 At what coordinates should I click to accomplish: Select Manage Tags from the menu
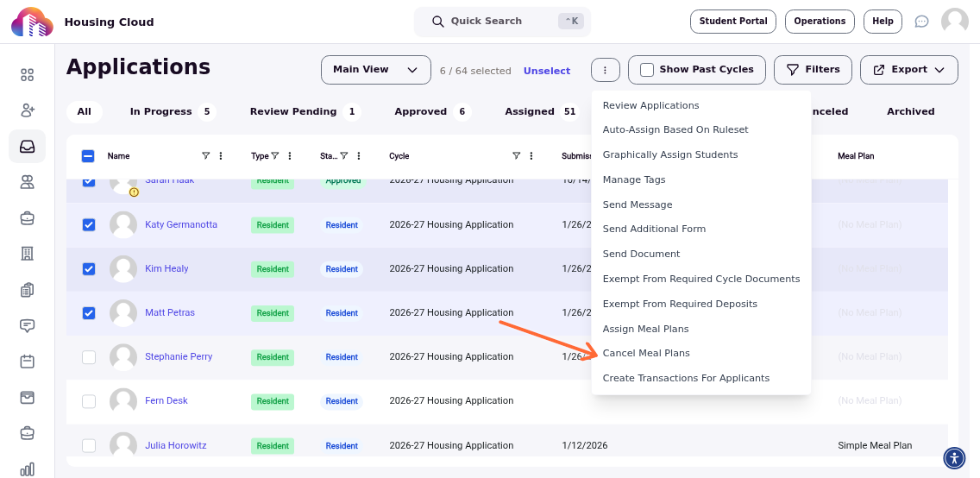pyautogui.click(x=634, y=180)
